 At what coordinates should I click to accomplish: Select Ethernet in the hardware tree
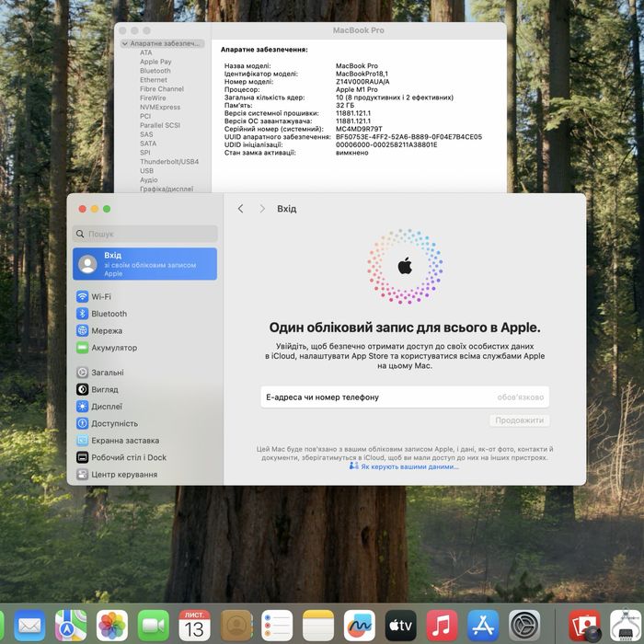[x=154, y=80]
